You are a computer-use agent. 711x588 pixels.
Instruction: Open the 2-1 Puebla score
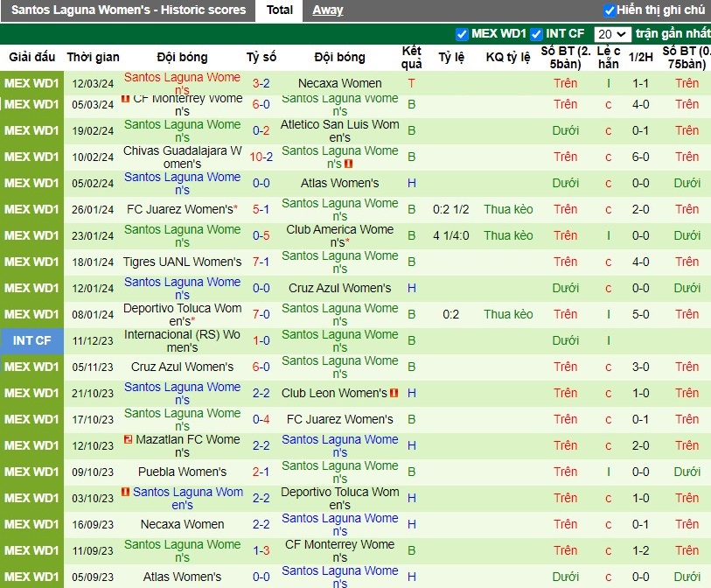pyautogui.click(x=261, y=472)
